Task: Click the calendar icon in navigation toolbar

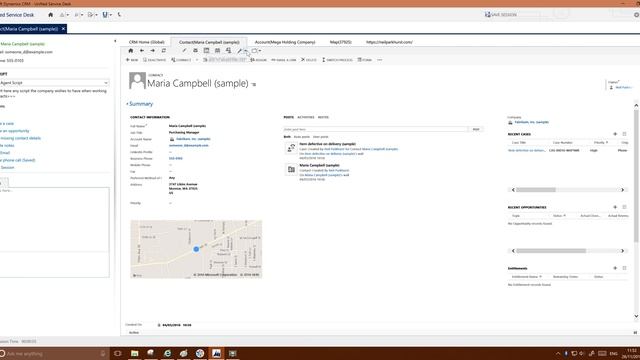Action: 217,51
